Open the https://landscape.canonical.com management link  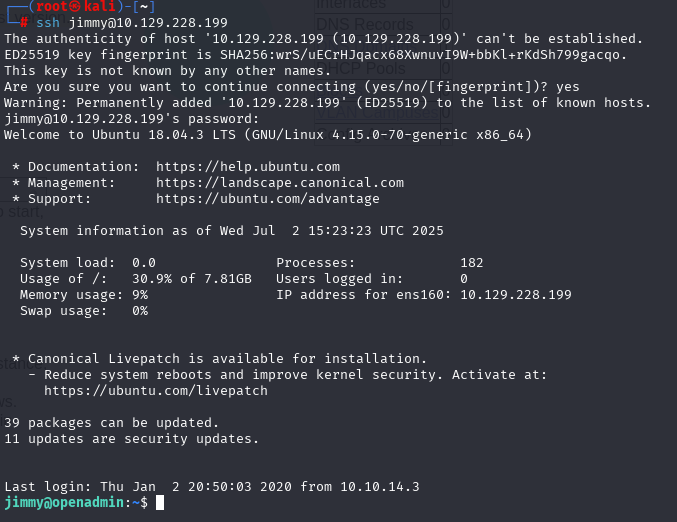pyautogui.click(x=280, y=183)
